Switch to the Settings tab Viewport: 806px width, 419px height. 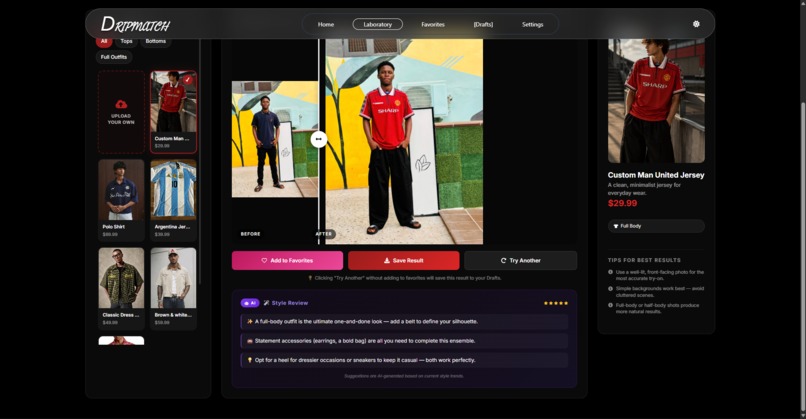pyautogui.click(x=533, y=24)
